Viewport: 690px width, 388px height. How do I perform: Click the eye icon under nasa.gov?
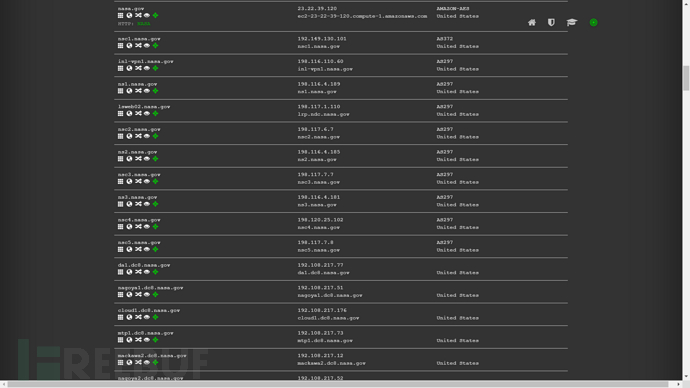[147, 15]
